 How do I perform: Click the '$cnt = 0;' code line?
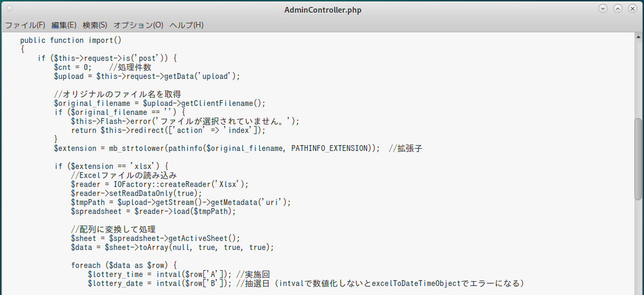coord(73,67)
